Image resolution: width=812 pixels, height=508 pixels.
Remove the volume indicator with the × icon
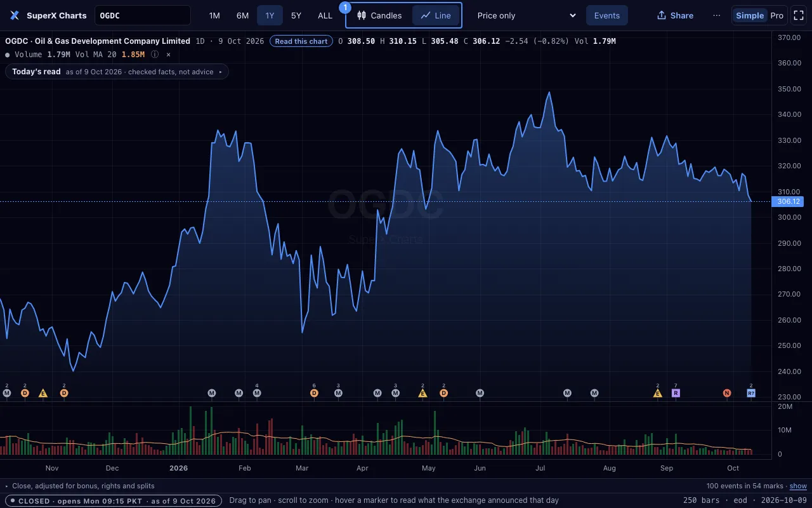pos(169,54)
